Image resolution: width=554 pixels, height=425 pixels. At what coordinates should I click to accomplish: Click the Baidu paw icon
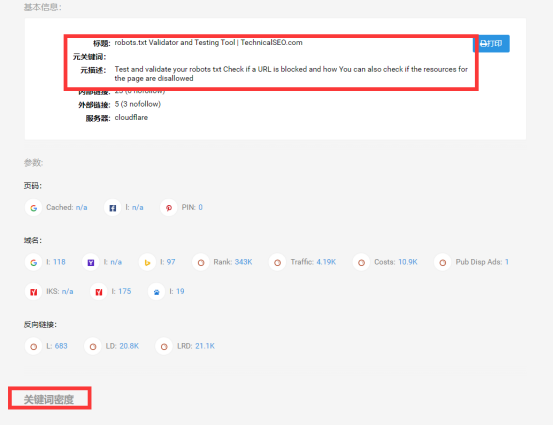click(x=157, y=292)
